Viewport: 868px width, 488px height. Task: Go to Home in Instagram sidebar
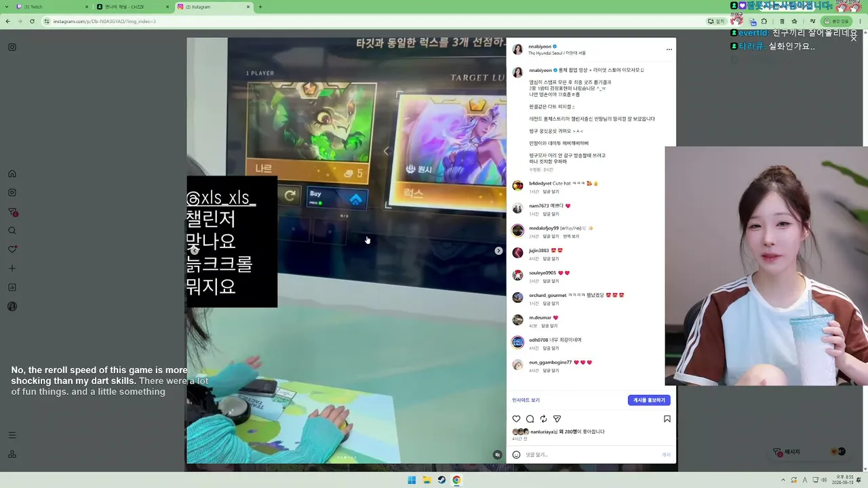tap(12, 174)
